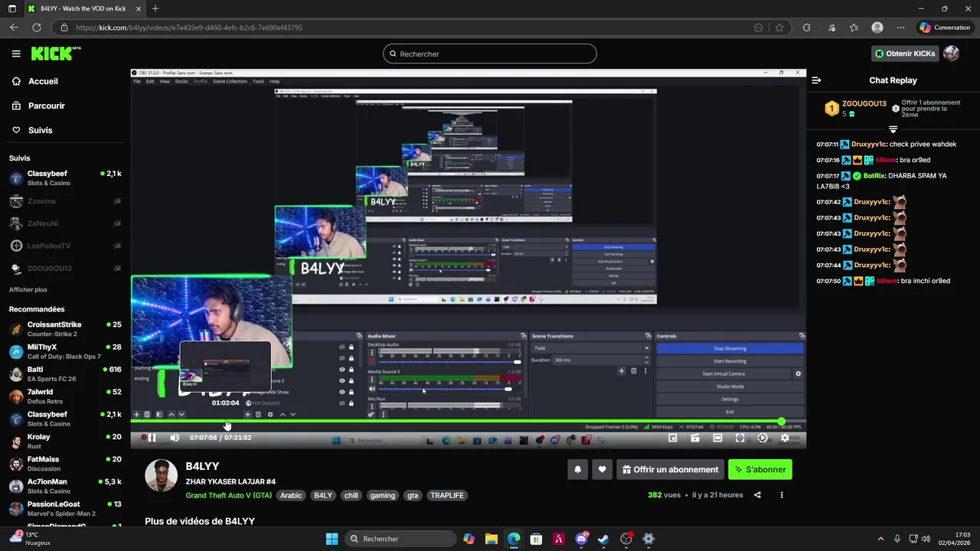Open video more options three-dot menu

click(x=782, y=495)
